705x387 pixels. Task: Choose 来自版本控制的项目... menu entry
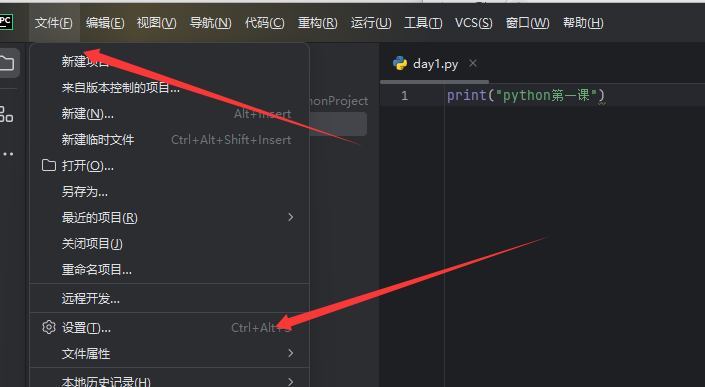(170, 88)
